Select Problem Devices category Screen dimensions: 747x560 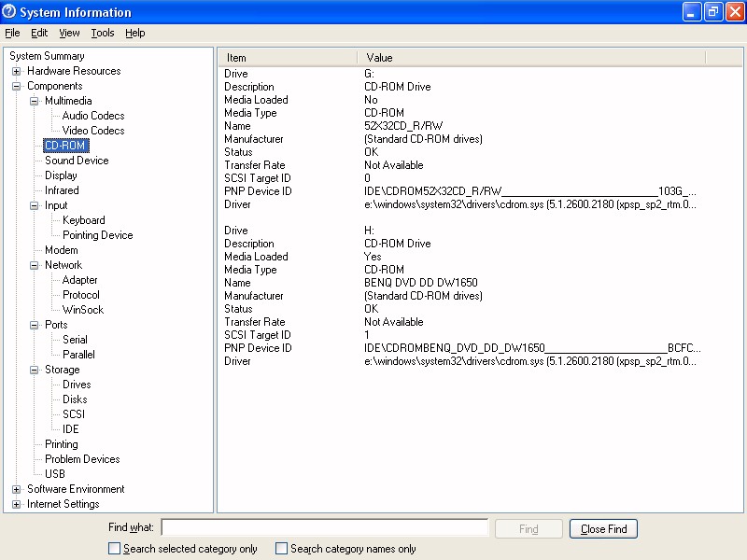point(82,459)
